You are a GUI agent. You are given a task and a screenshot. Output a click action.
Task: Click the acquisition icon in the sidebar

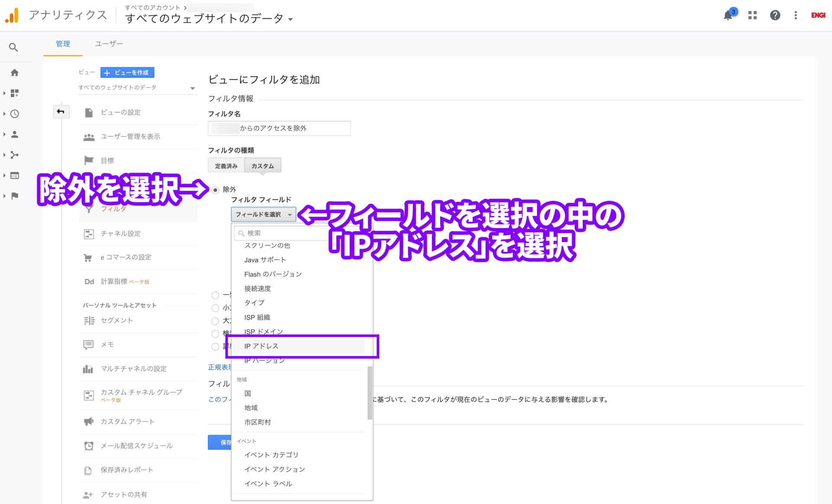[14, 155]
